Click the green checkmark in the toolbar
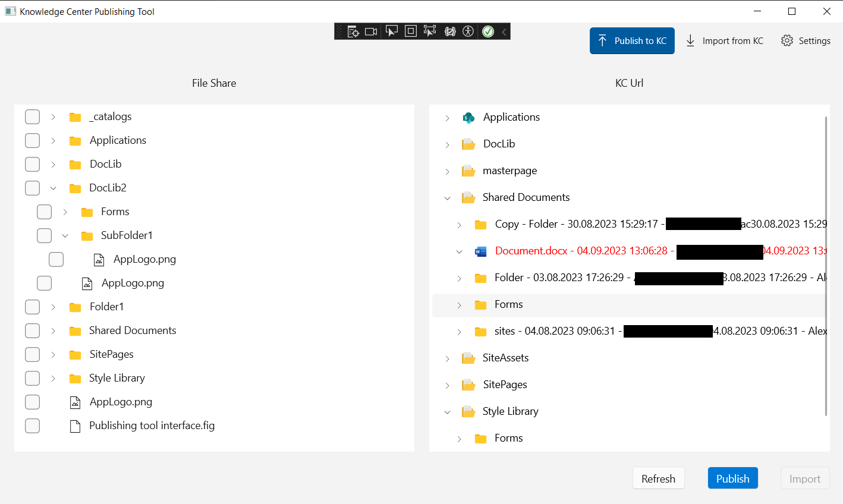Screen dimensions: 843x504 (x=487, y=31)
